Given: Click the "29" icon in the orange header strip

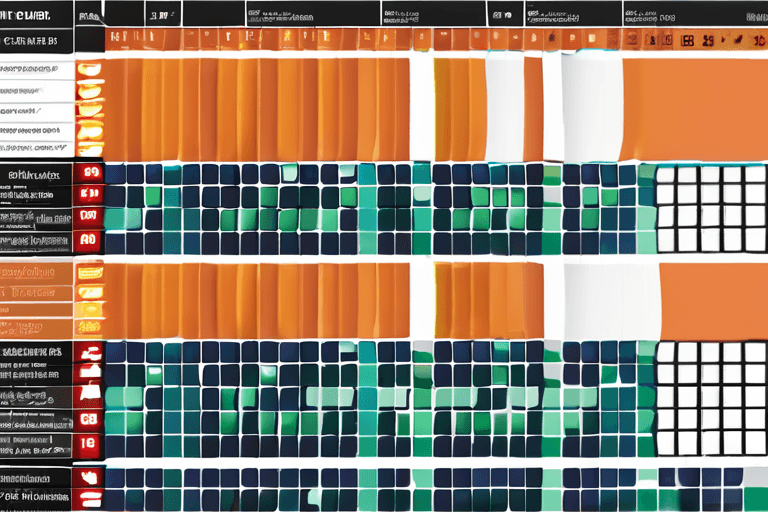Looking at the screenshot, I should coord(709,42).
